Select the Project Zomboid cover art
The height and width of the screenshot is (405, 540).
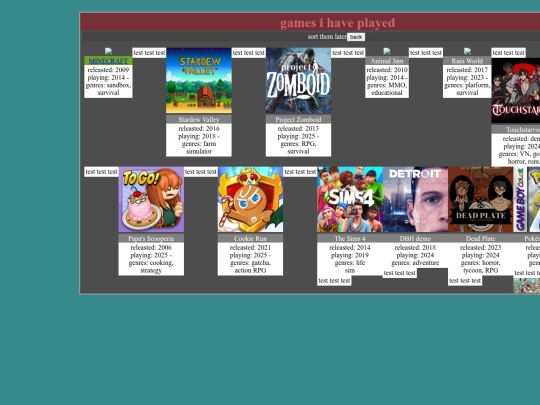tap(298, 81)
